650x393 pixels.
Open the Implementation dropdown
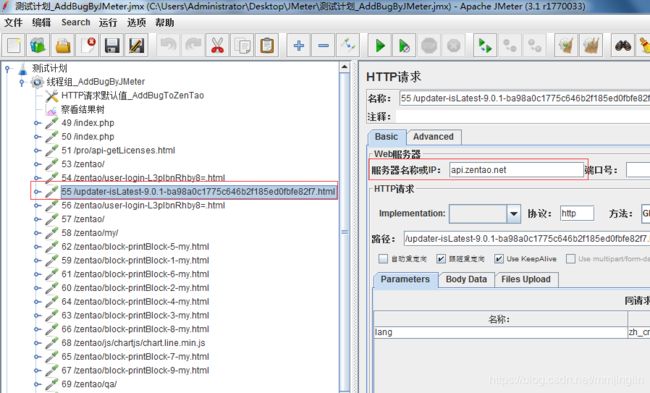tap(514, 213)
